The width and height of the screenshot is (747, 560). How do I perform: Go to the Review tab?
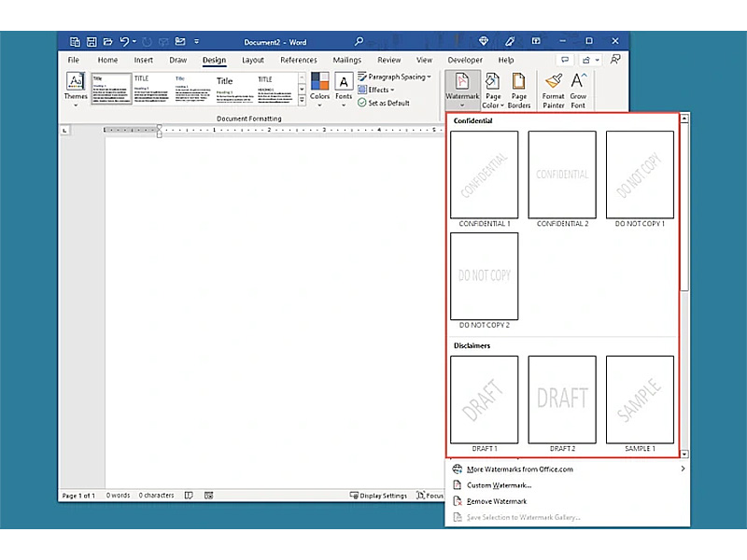tap(389, 60)
